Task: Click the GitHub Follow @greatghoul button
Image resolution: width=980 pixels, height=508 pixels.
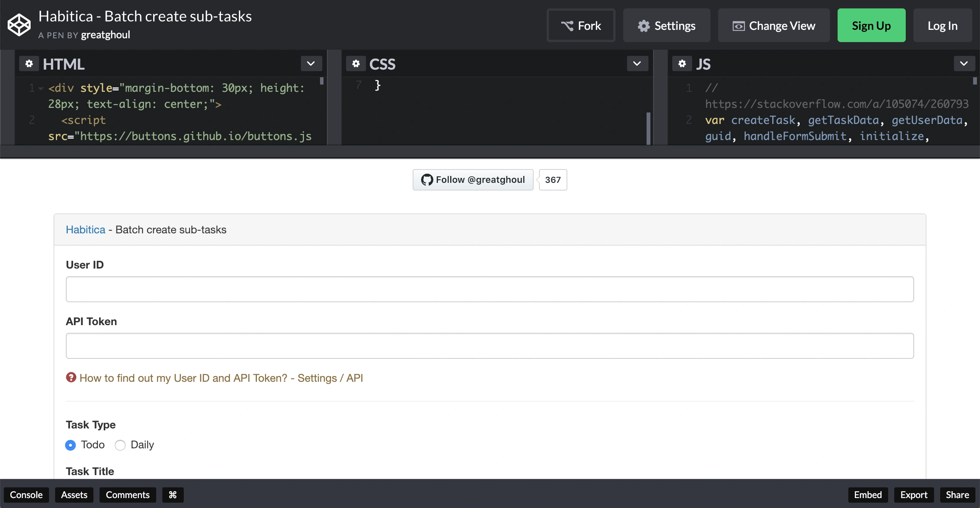Action: [x=473, y=180]
